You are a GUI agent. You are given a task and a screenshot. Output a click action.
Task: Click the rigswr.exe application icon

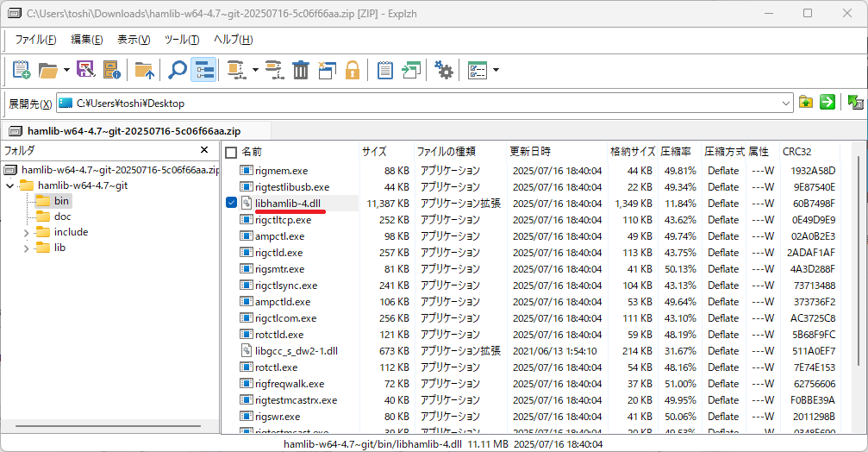(x=247, y=416)
